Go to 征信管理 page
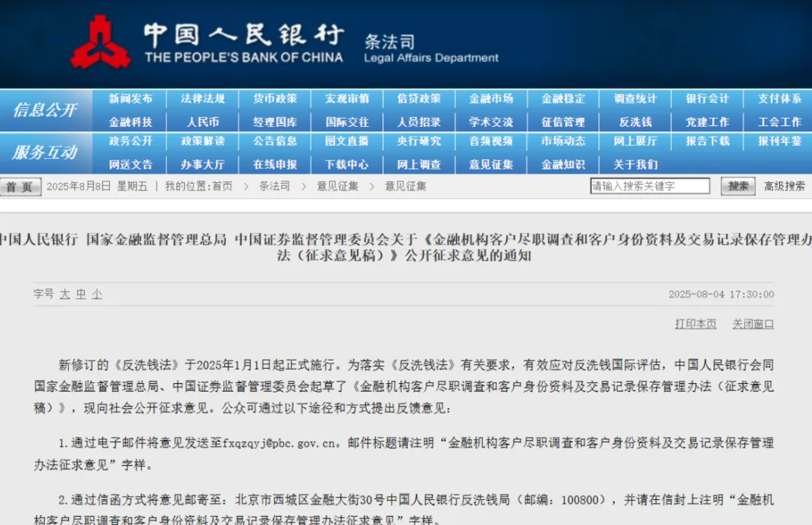 [x=563, y=122]
